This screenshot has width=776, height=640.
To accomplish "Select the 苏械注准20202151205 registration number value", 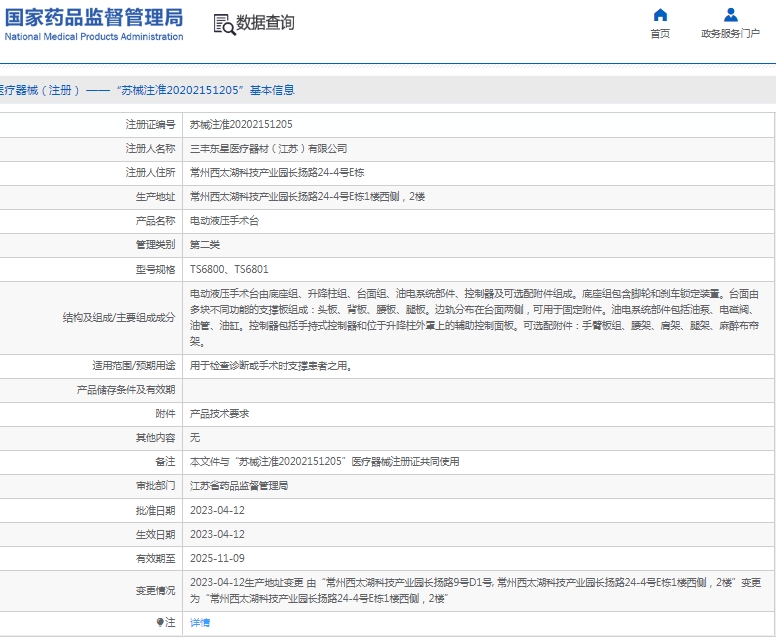I will (241, 125).
